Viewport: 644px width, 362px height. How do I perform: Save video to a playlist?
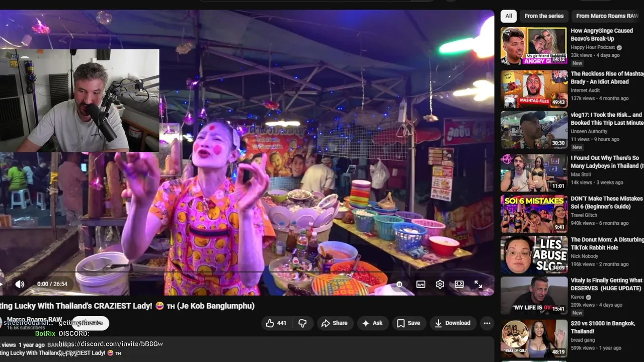click(408, 323)
